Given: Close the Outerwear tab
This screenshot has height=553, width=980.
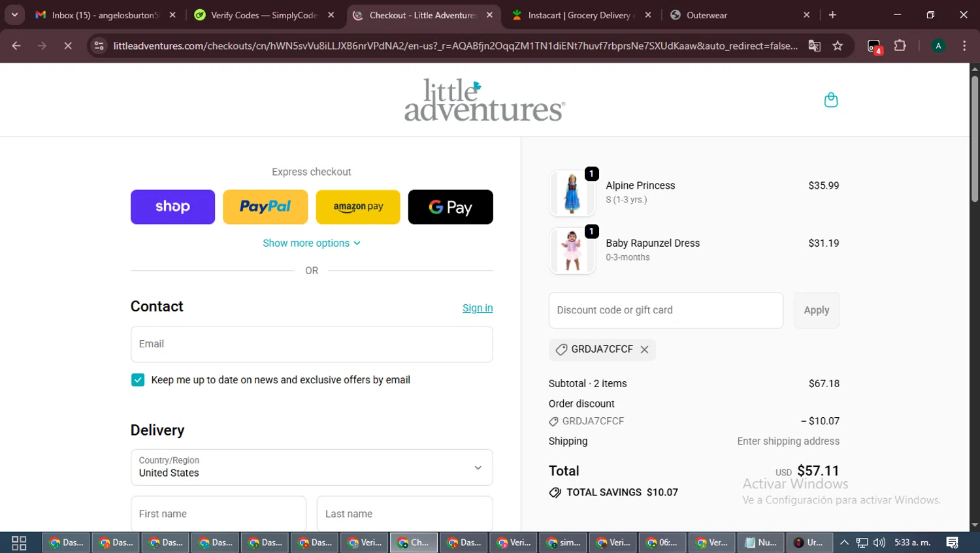Looking at the screenshot, I should tap(807, 15).
